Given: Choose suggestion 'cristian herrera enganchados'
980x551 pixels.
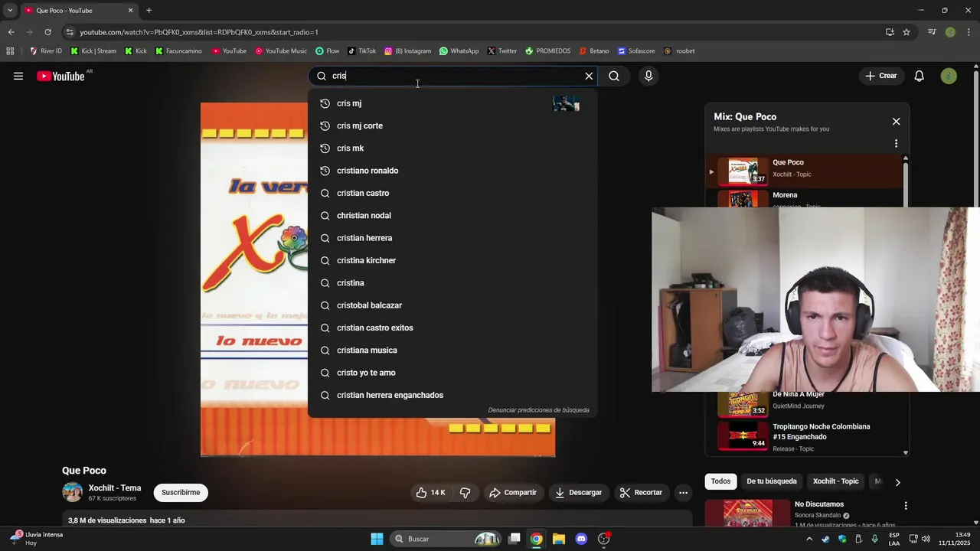Looking at the screenshot, I should [452, 395].
